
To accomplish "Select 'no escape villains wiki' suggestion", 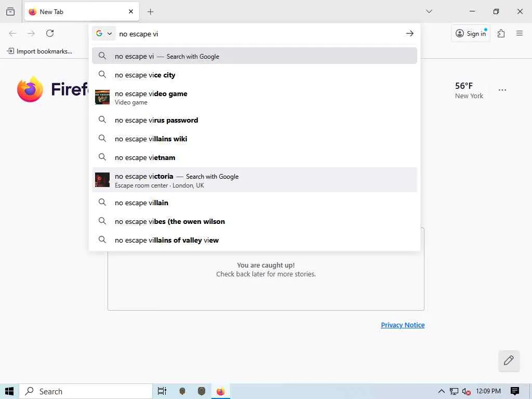I will pyautogui.click(x=255, y=138).
